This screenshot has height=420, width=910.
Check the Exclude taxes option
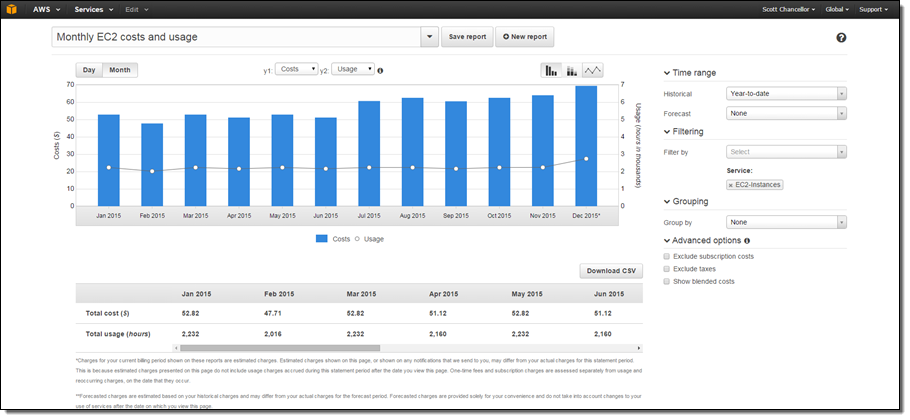[x=667, y=269]
